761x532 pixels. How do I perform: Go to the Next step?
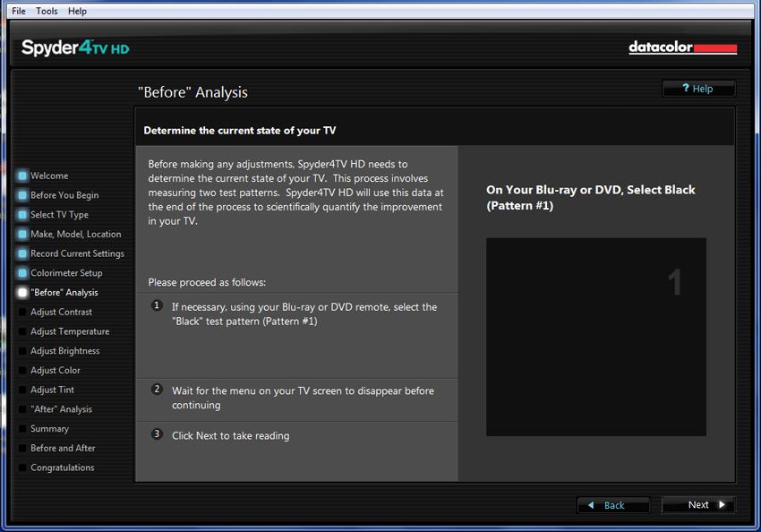(698, 505)
